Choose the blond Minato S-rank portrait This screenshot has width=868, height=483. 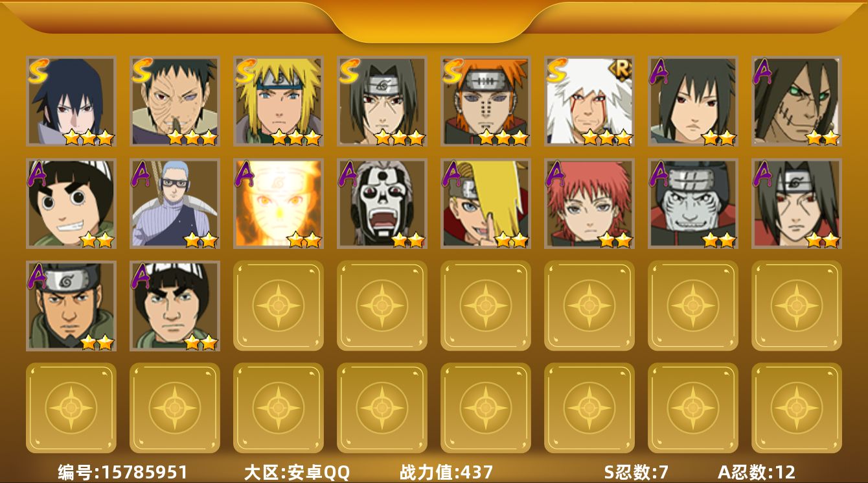coord(279,101)
